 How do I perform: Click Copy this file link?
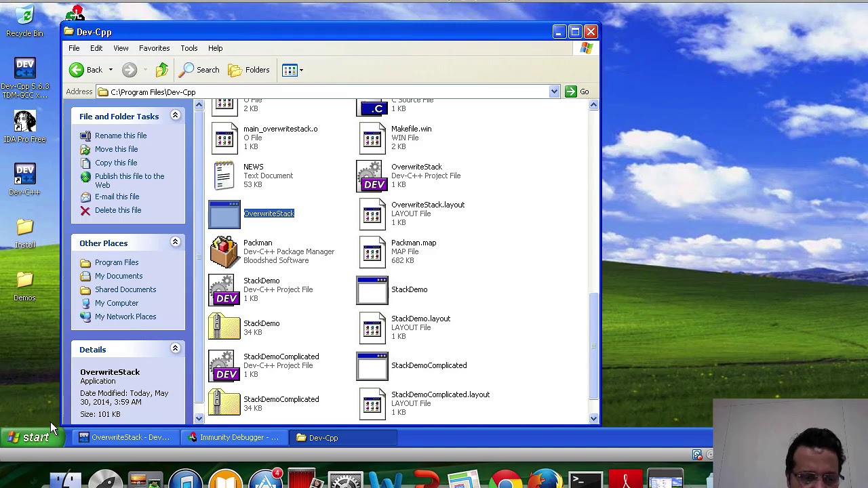click(x=116, y=163)
